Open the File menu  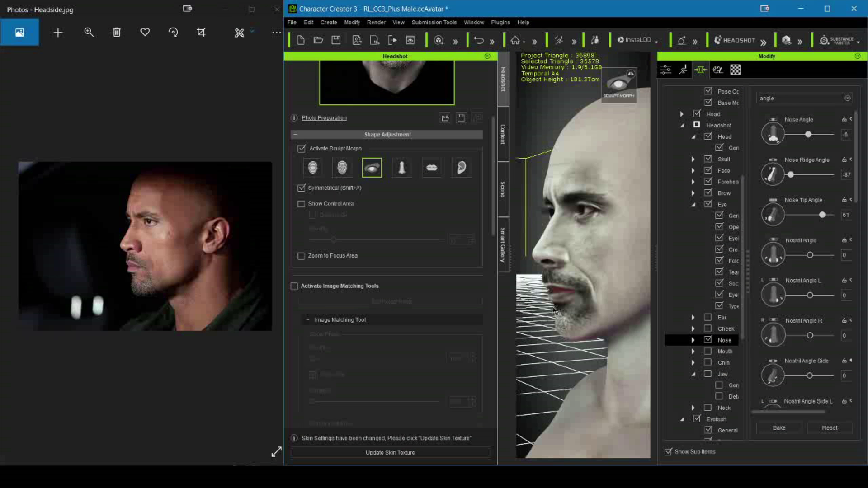[292, 22]
